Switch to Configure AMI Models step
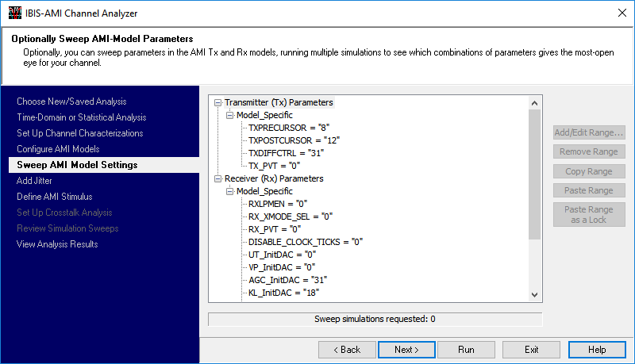This screenshot has height=364, width=635. (x=58, y=149)
